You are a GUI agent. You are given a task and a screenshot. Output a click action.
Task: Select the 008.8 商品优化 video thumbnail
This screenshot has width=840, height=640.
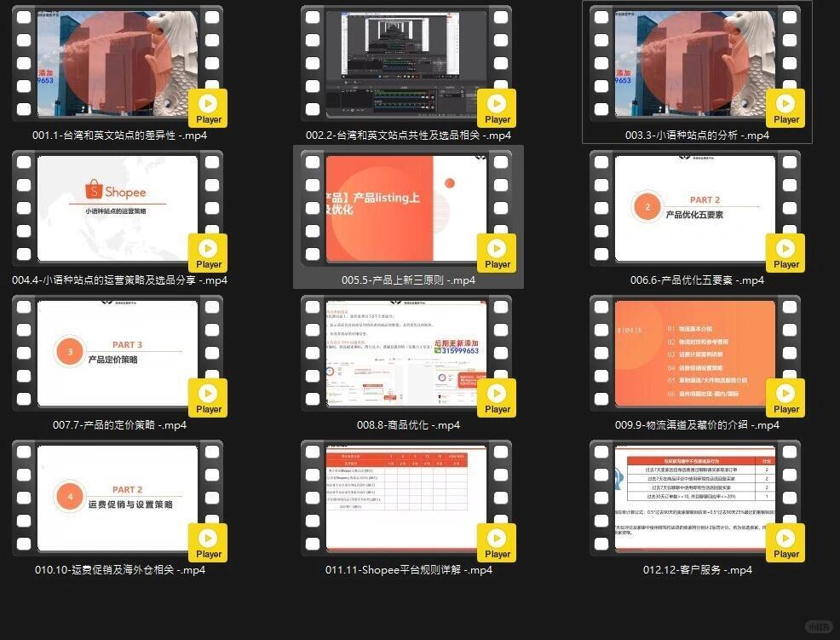pyautogui.click(x=406, y=353)
